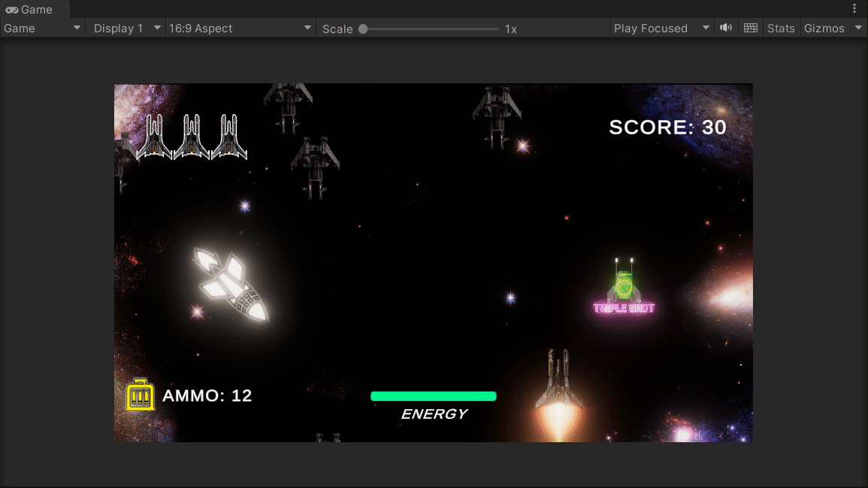Open the Play Focused dropdown
This screenshot has width=868, height=488.
tap(660, 28)
